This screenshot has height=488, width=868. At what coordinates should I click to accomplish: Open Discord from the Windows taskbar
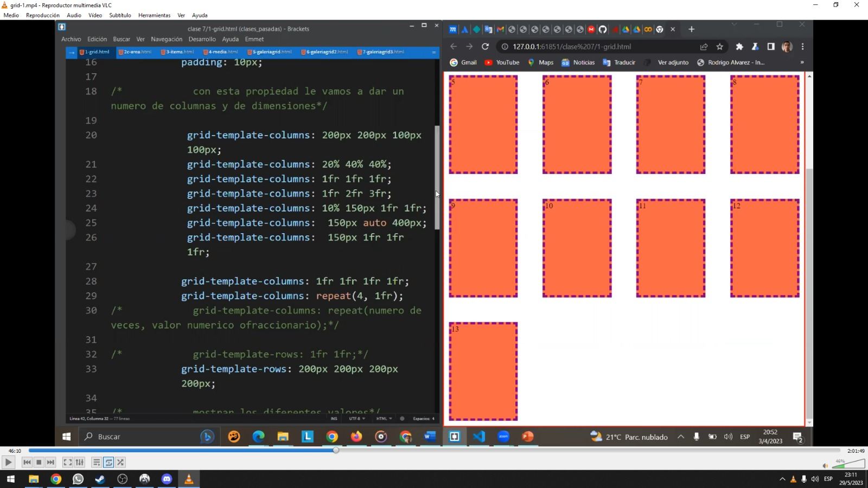coord(167,479)
